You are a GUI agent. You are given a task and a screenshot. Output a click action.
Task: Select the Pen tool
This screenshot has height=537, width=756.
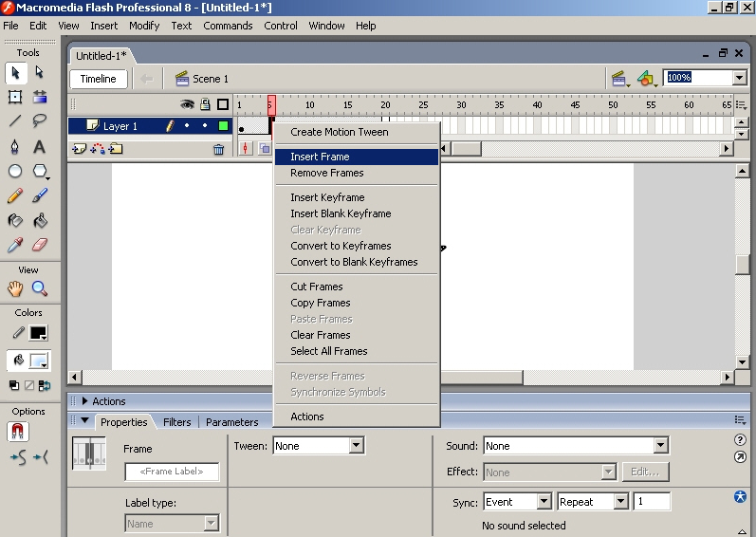pos(15,146)
